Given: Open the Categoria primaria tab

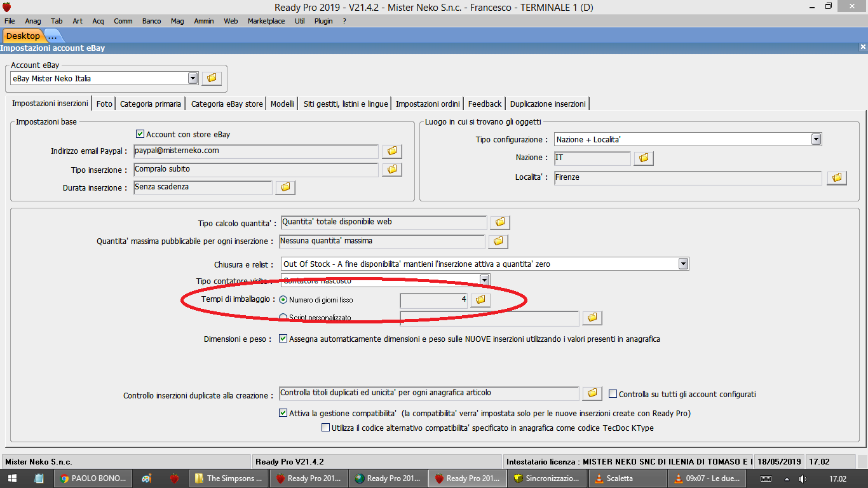Looking at the screenshot, I should click(151, 104).
